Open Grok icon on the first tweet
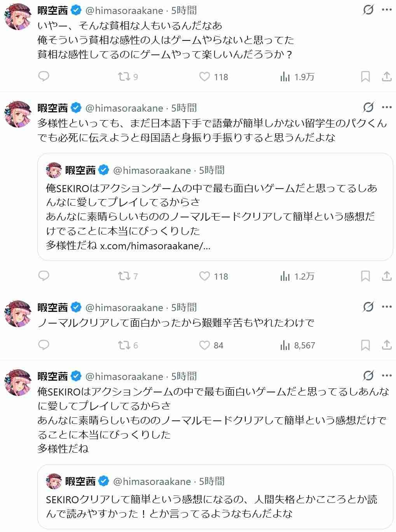 pyautogui.click(x=368, y=10)
